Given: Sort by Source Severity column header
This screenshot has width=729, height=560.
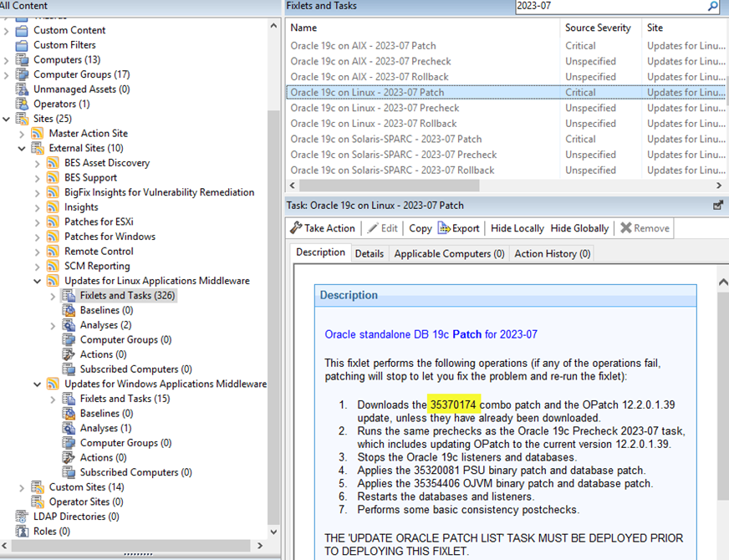Looking at the screenshot, I should point(601,28).
